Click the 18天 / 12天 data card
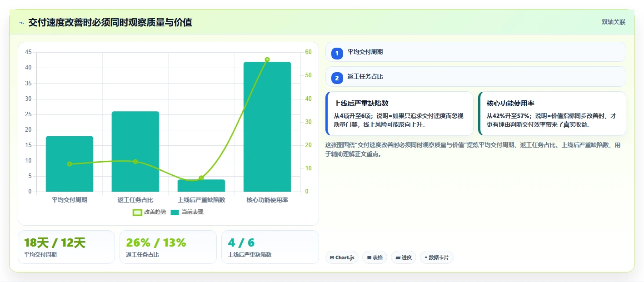644x282 pixels. pyautogui.click(x=66, y=247)
